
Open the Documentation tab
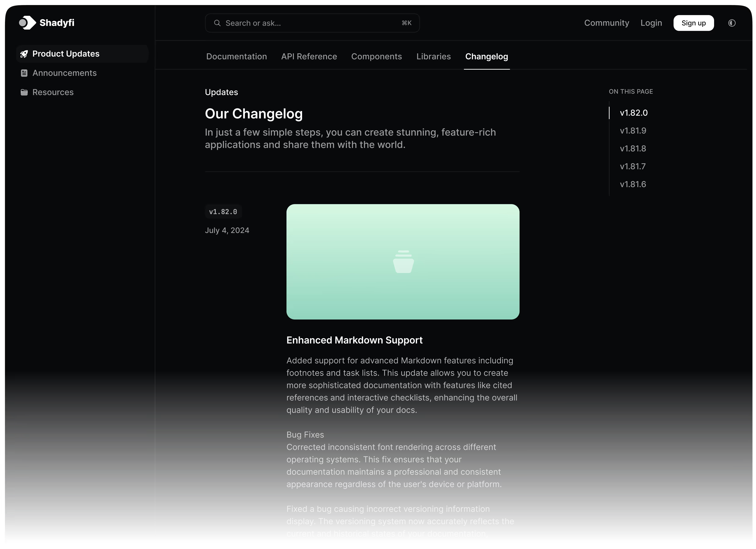(236, 57)
